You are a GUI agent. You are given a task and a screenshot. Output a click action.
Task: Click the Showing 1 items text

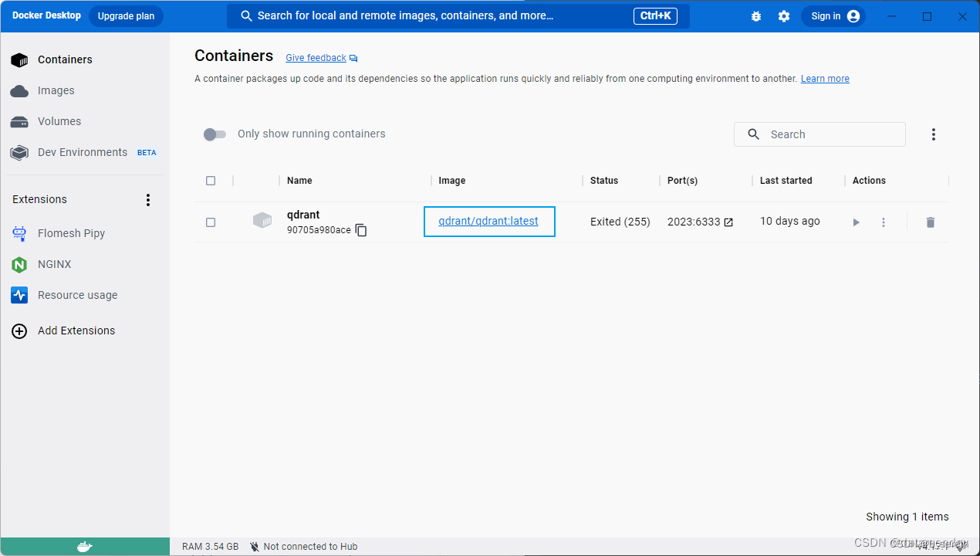coord(907,517)
